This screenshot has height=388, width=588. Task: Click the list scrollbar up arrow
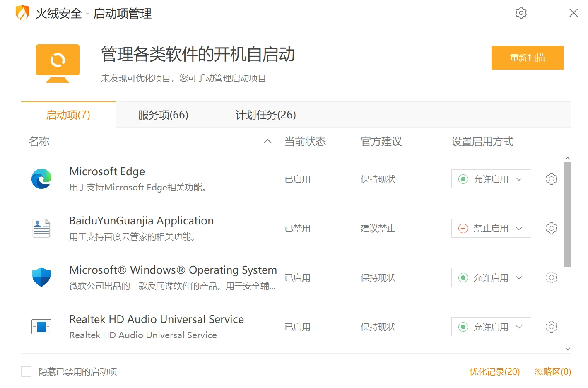coord(568,158)
